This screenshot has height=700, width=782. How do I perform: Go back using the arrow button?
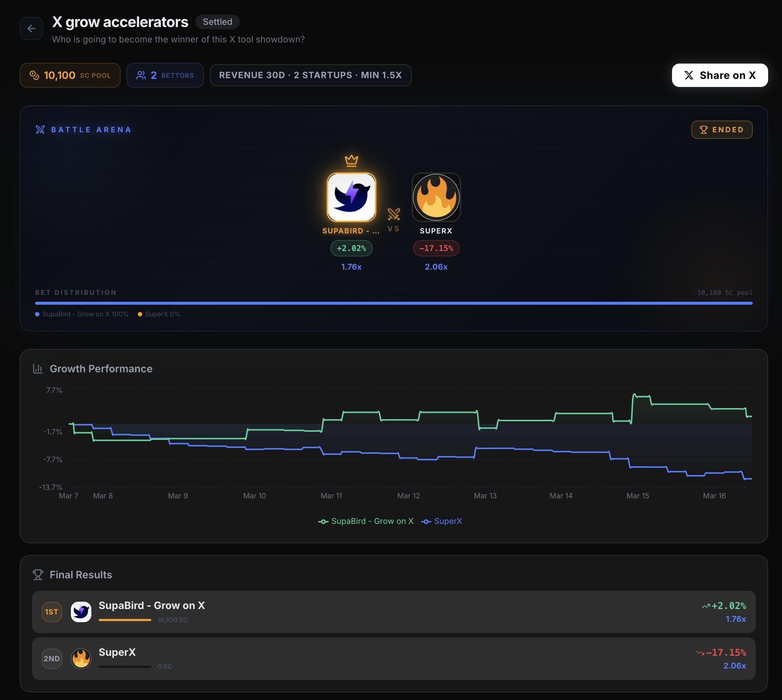click(31, 28)
